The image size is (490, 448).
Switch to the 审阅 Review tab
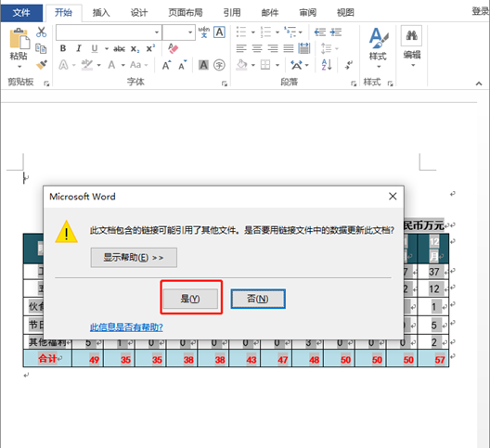tap(307, 13)
